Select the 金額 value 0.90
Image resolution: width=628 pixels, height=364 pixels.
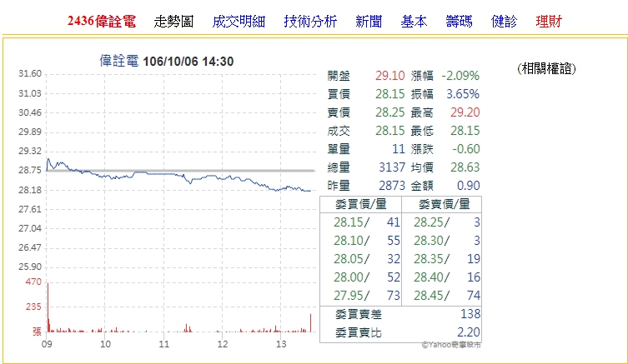[469, 186]
